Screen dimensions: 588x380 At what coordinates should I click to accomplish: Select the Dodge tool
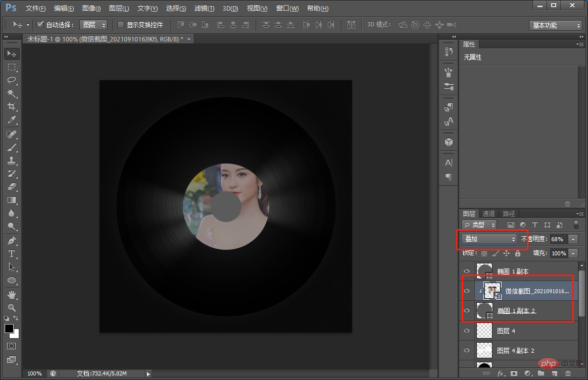coord(12,227)
